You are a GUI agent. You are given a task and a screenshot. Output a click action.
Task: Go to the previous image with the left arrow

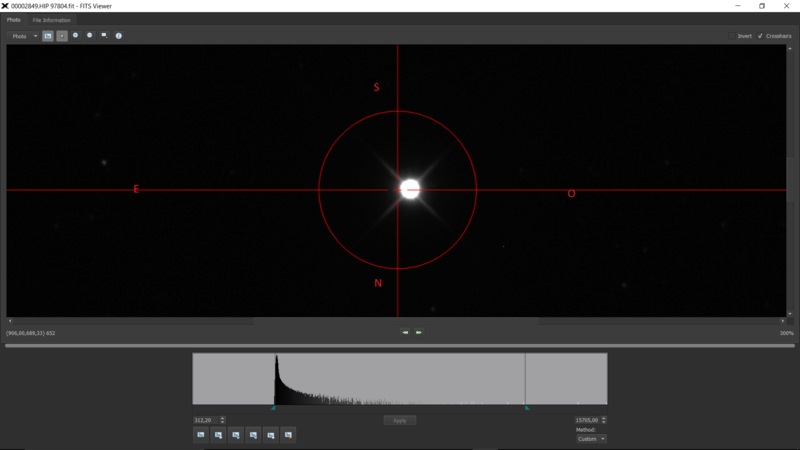pos(405,333)
